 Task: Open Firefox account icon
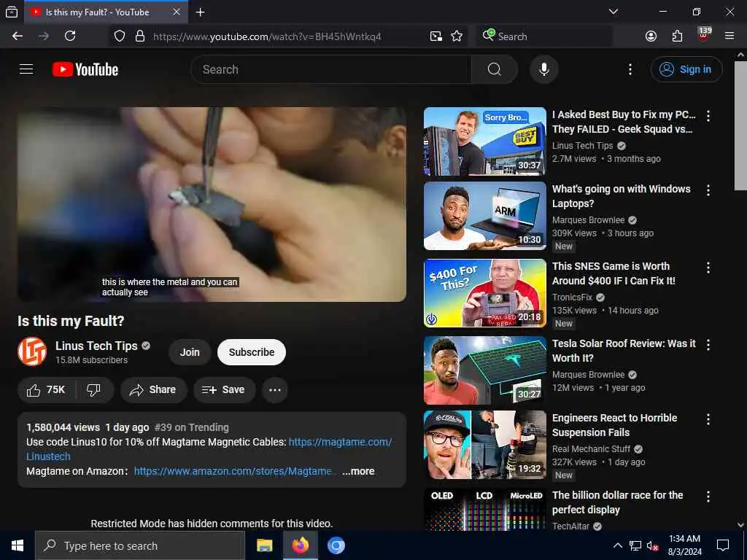coord(651,36)
